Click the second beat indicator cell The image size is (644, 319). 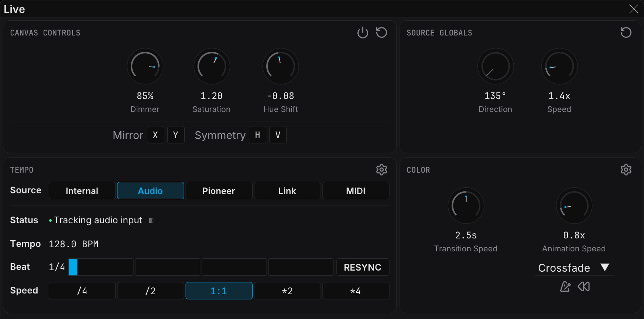168,267
